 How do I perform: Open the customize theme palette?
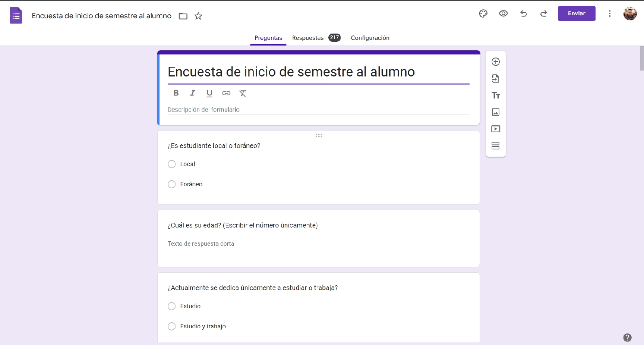point(483,14)
